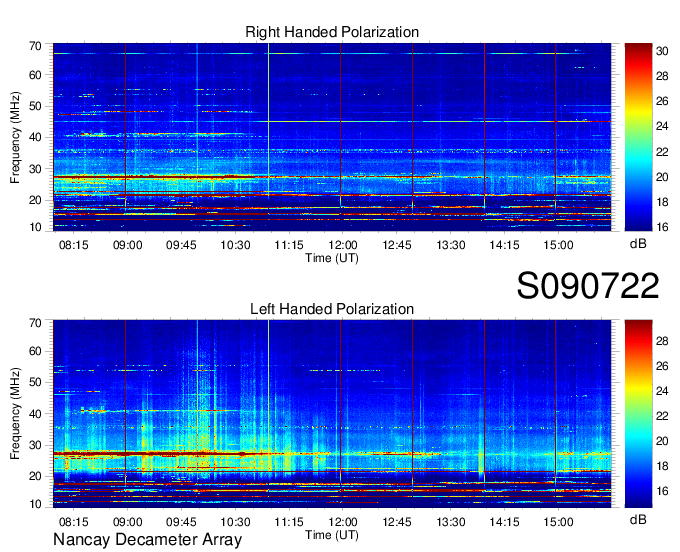680x552 pixels.
Task: Click the 09:00 time tick of Right Handed plot
Action: coord(128,245)
